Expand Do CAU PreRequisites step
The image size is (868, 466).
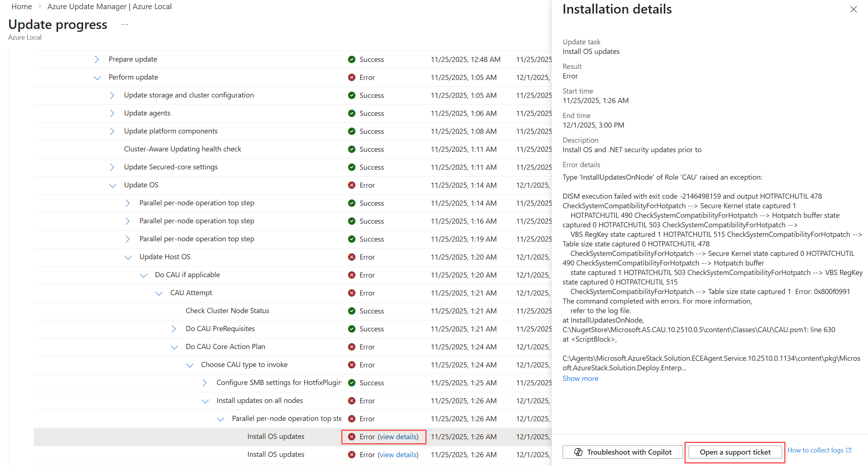tap(174, 329)
